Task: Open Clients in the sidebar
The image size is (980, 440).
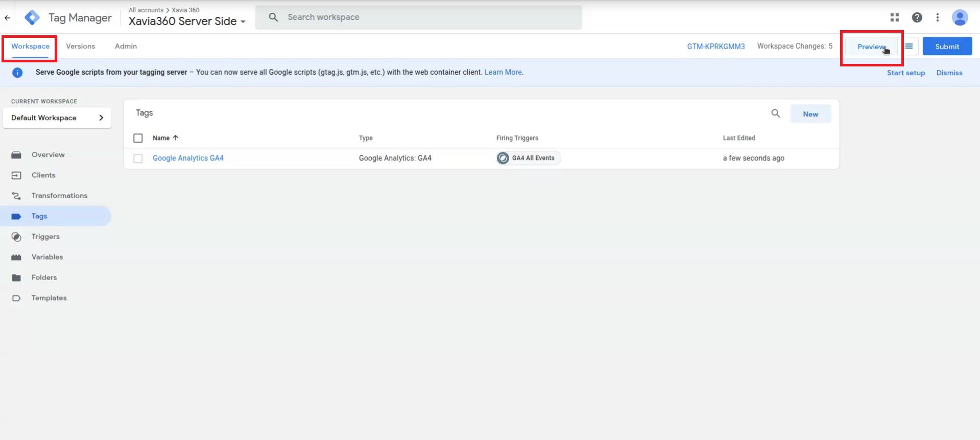Action: (x=43, y=175)
